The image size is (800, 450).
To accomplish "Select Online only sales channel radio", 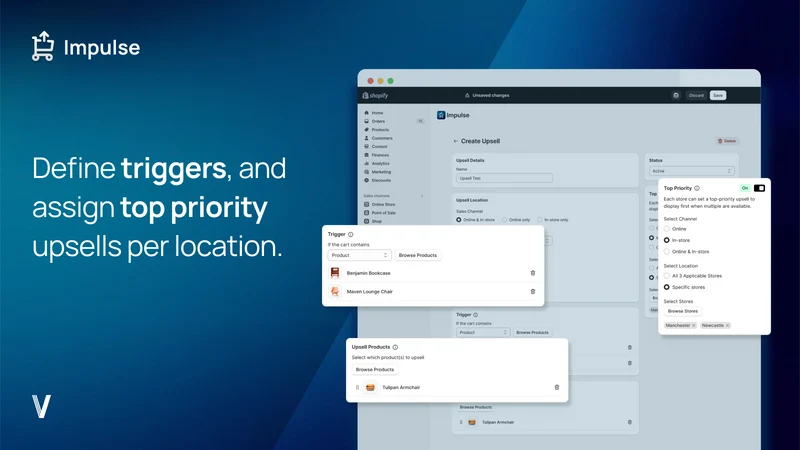I will coord(505,220).
